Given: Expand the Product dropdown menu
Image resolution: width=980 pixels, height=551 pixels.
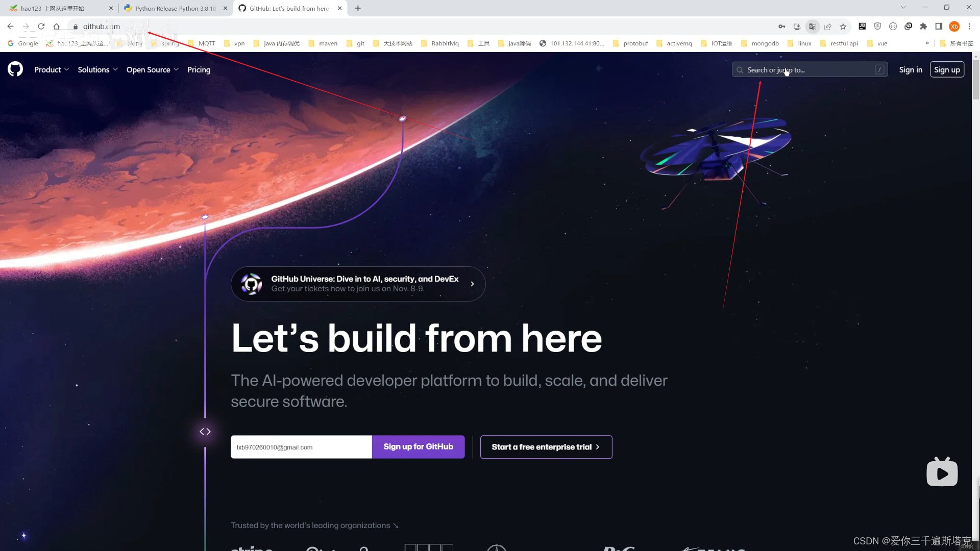Looking at the screenshot, I should [52, 70].
